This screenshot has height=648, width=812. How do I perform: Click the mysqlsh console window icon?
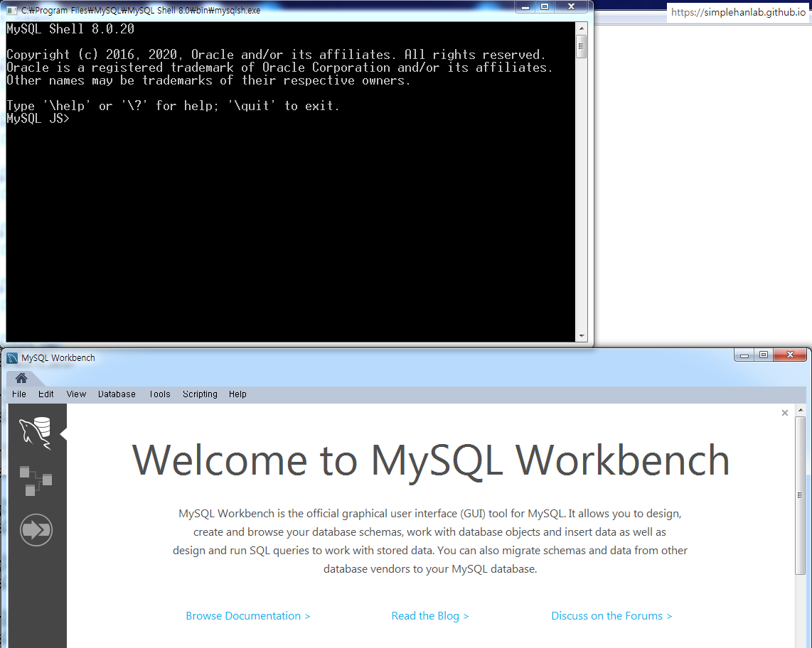[x=12, y=11]
